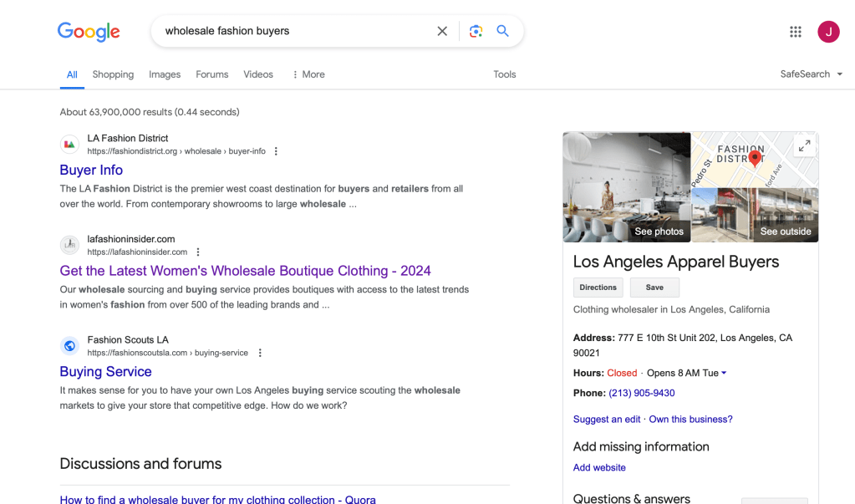Click the Google logo
This screenshot has width=855, height=504.
[89, 32]
